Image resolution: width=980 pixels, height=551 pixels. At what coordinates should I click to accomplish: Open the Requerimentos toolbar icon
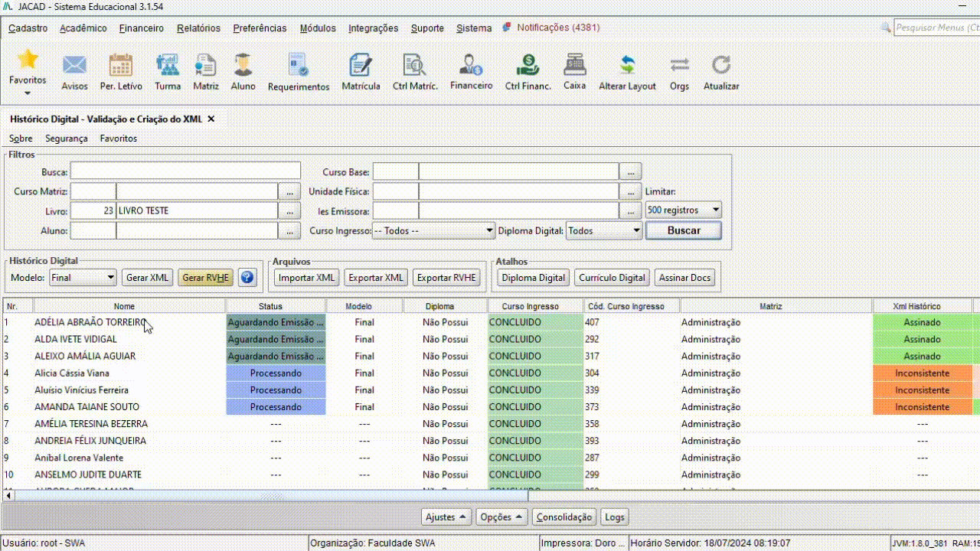(x=299, y=66)
